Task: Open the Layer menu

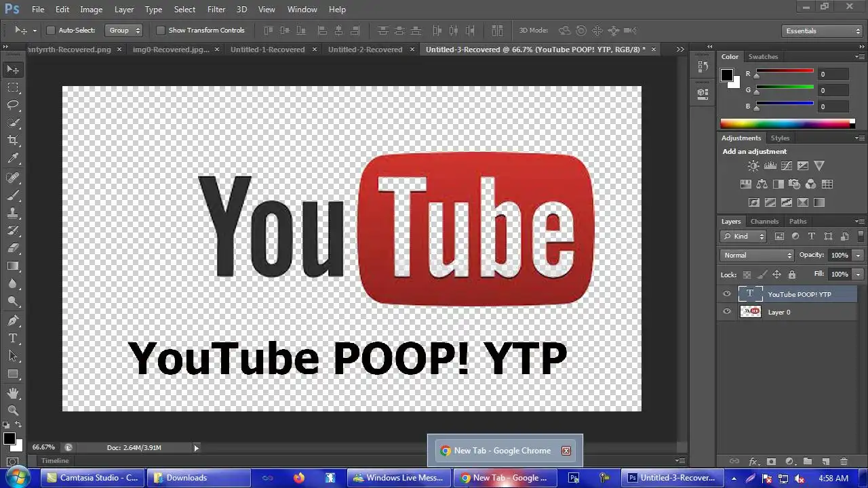Action: click(x=124, y=9)
